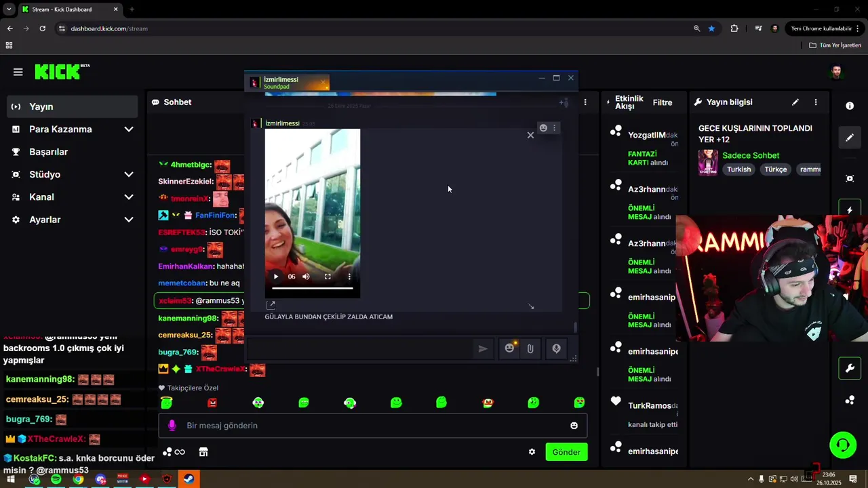Open Sohbet panel options menu
Image resolution: width=868 pixels, height=488 pixels.
(x=585, y=102)
